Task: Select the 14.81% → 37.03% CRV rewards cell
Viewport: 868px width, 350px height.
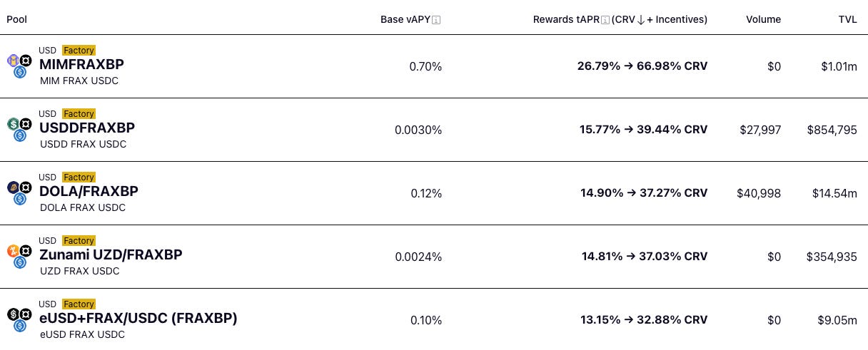Action: click(x=644, y=257)
